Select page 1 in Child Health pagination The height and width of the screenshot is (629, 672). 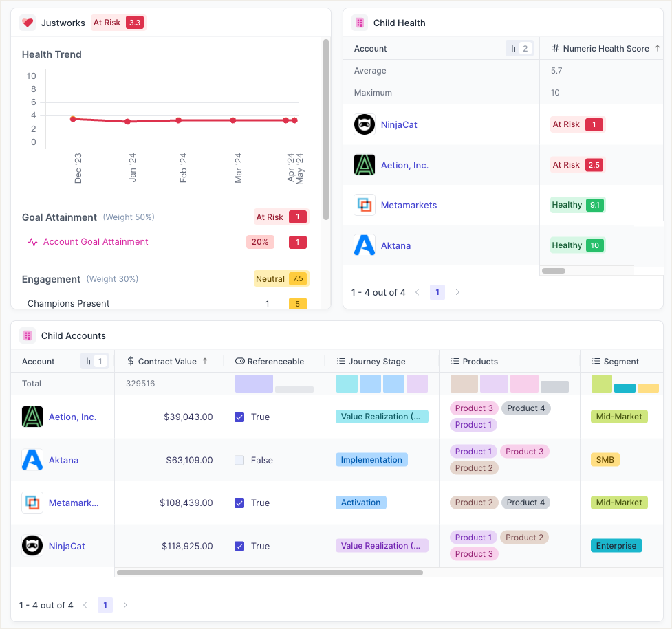pos(437,292)
